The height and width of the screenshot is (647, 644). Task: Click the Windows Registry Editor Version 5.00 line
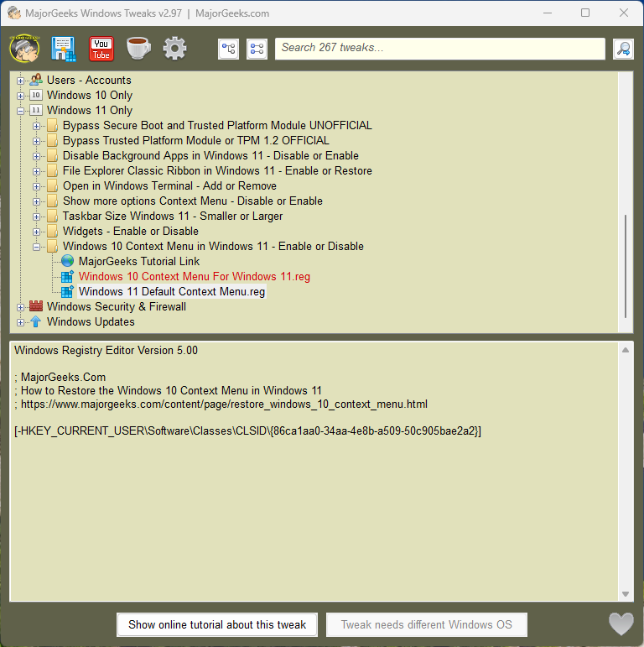106,350
